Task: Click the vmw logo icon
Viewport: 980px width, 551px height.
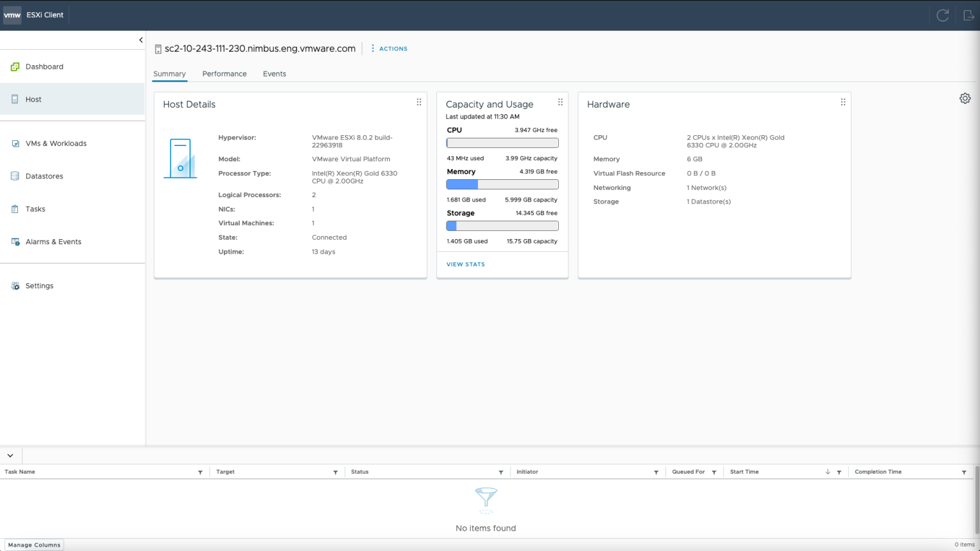Action: pos(12,15)
